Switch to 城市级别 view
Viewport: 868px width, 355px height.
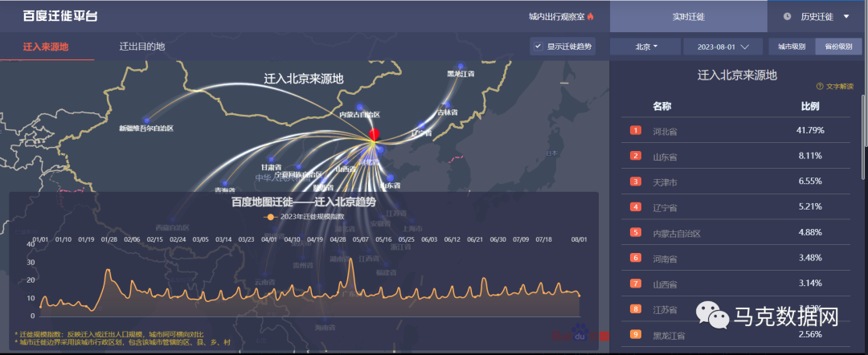pos(792,47)
